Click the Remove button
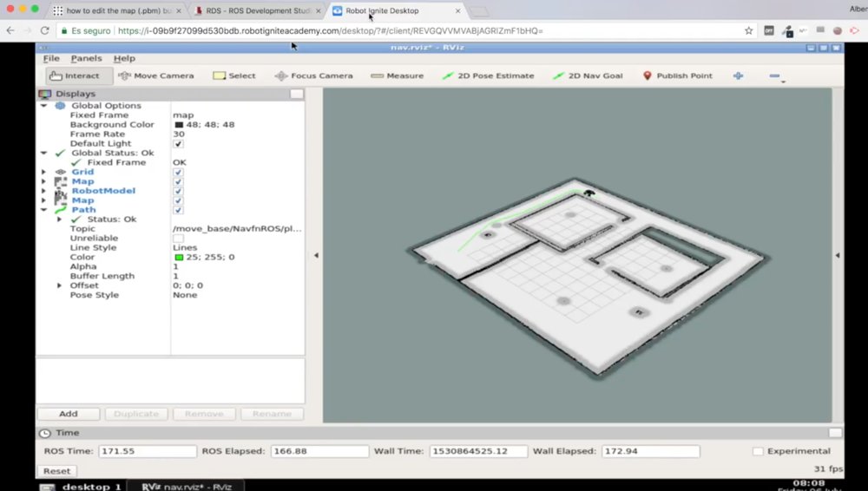 pyautogui.click(x=204, y=414)
